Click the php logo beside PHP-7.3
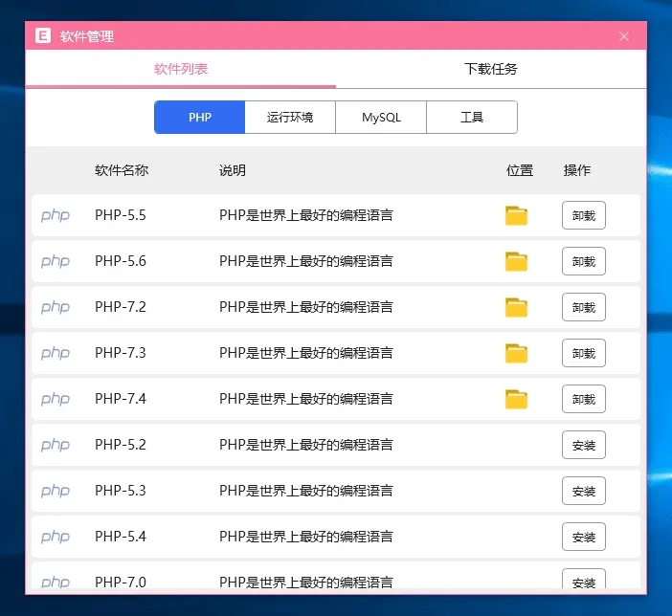This screenshot has width=672, height=616. tap(56, 353)
